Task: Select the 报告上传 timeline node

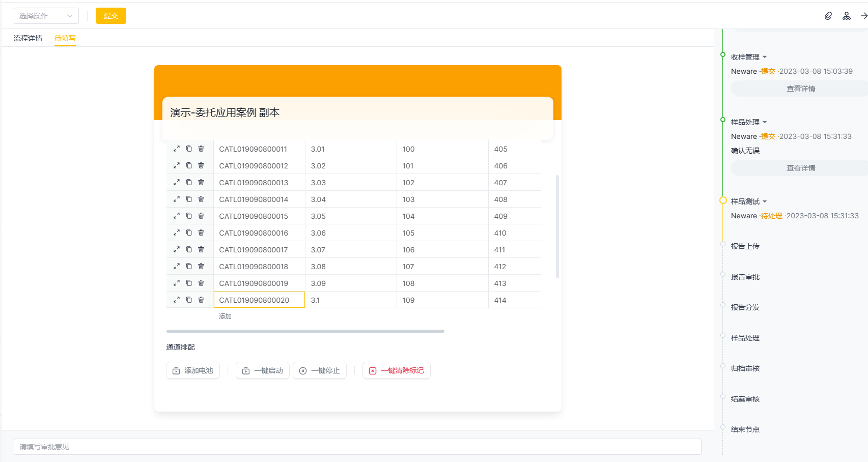Action: tap(745, 246)
